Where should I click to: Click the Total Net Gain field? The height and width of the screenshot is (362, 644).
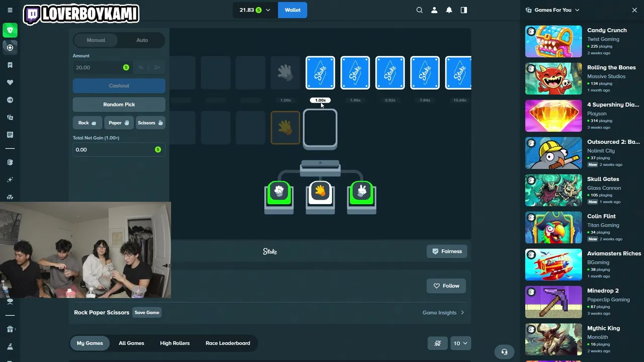[119, 150]
